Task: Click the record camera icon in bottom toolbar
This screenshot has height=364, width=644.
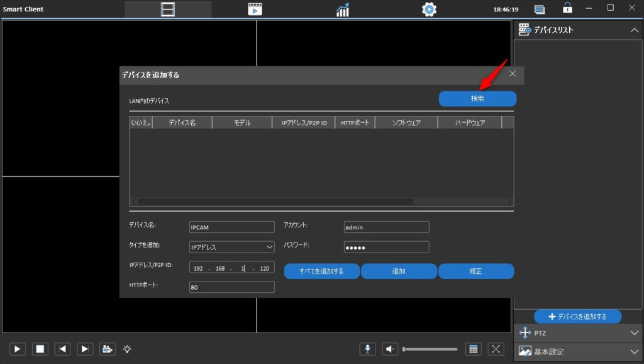Action: click(107, 349)
